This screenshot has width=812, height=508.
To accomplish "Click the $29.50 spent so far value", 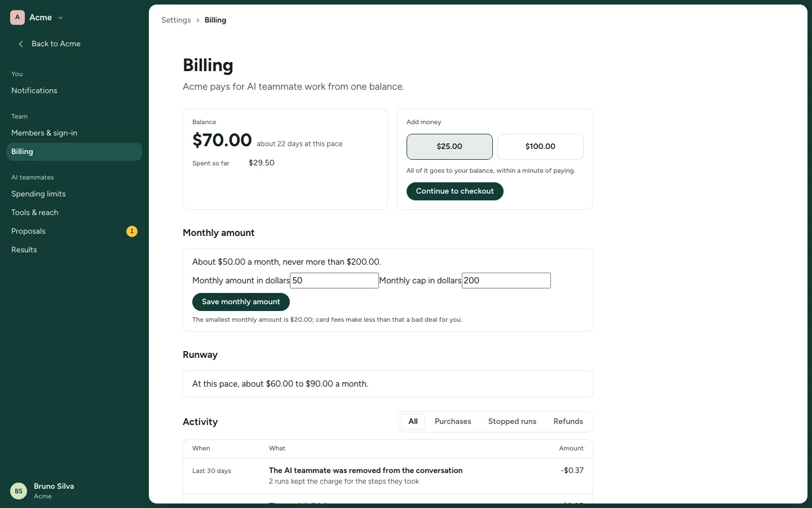I will click(x=262, y=163).
